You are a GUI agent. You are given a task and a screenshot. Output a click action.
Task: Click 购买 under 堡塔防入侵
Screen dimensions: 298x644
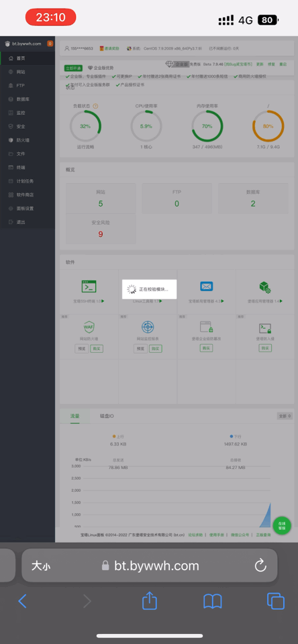265,348
